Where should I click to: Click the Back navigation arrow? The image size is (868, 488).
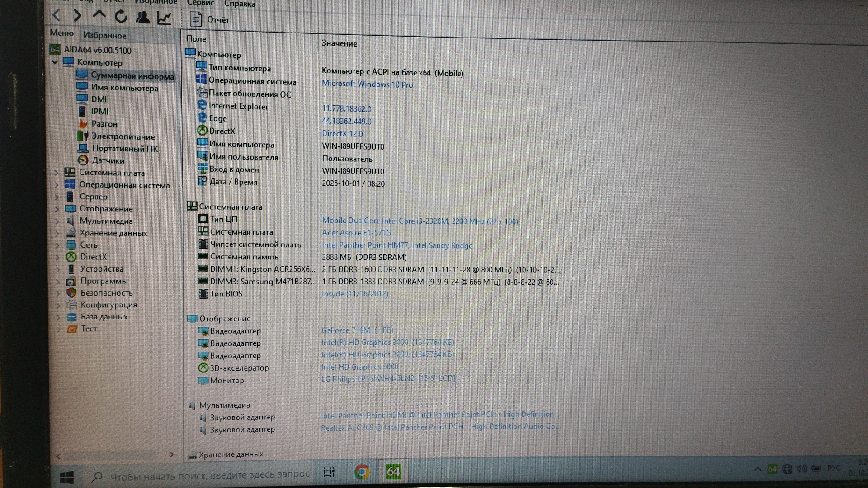pyautogui.click(x=57, y=15)
